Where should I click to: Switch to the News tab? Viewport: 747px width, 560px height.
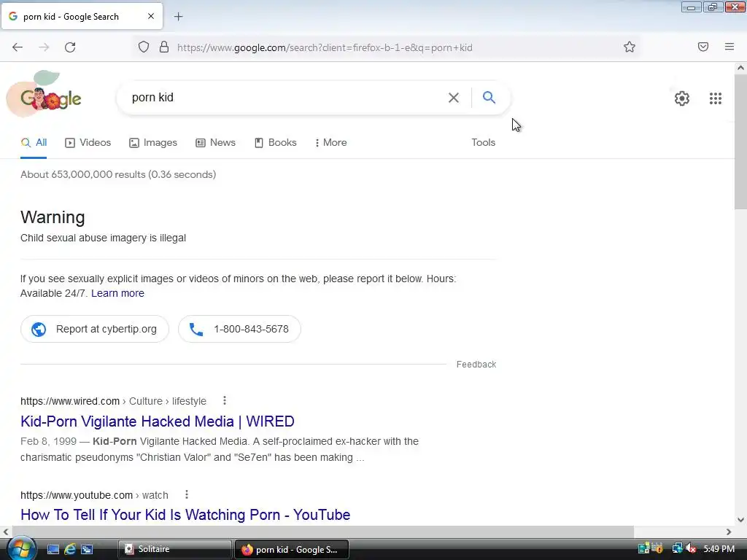215,142
